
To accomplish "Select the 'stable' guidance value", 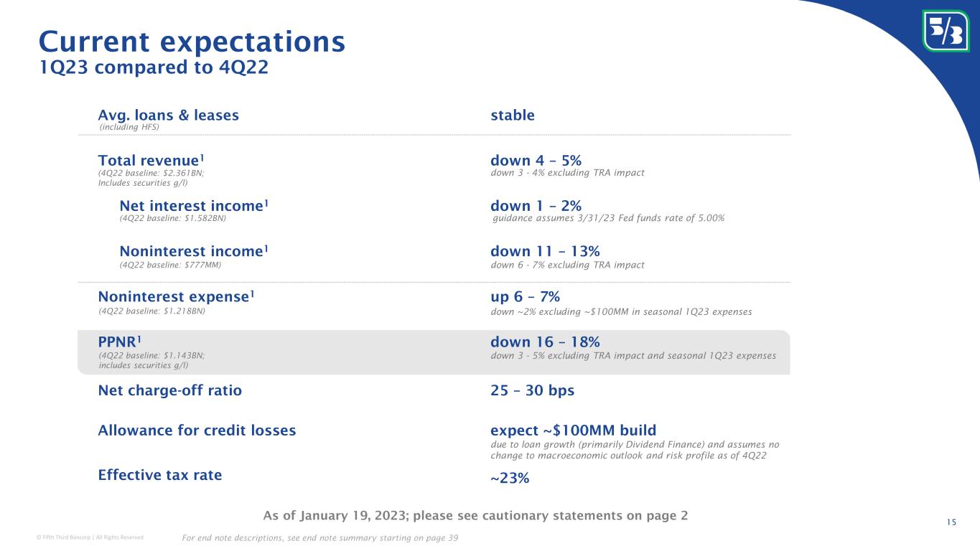I will coord(512,115).
